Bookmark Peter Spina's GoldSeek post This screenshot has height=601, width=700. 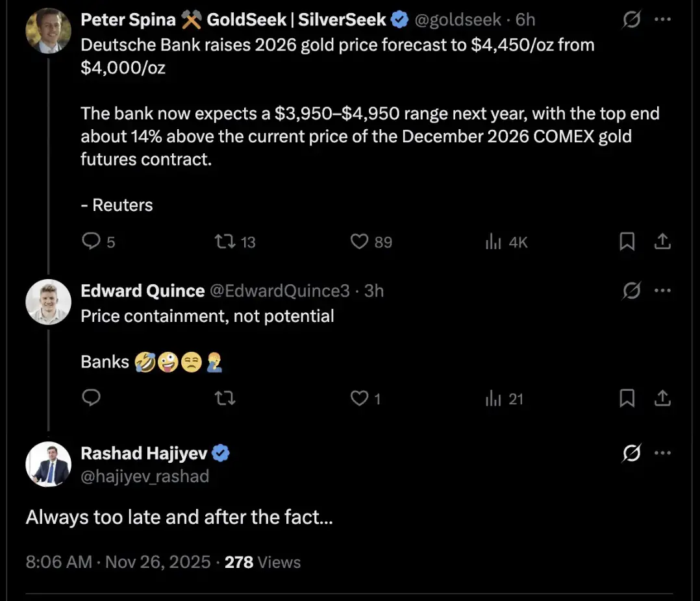tap(627, 242)
